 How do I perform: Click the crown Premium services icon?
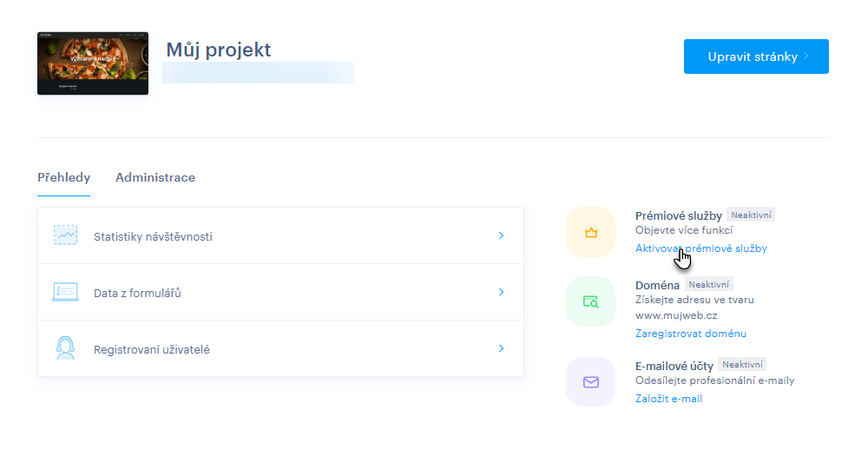(591, 233)
